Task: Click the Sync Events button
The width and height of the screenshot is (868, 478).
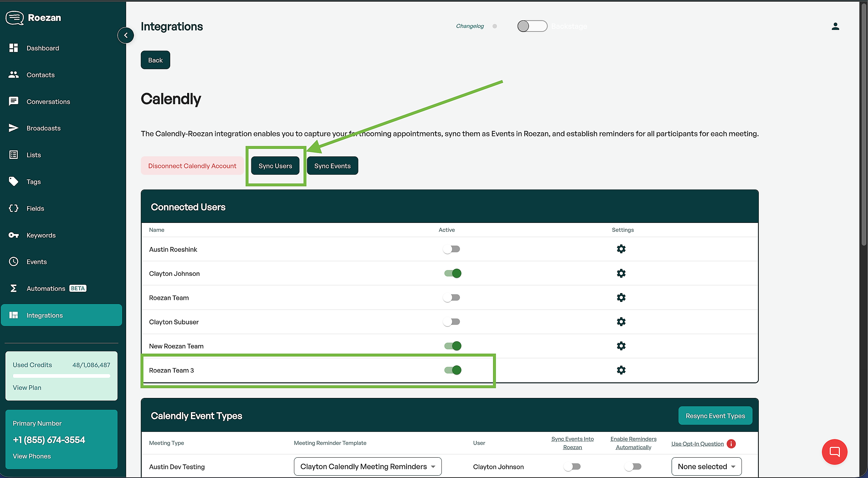Action: [332, 166]
